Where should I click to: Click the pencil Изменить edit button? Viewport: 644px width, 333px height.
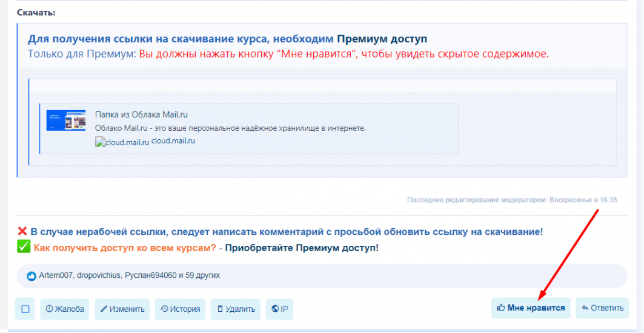pos(122,309)
